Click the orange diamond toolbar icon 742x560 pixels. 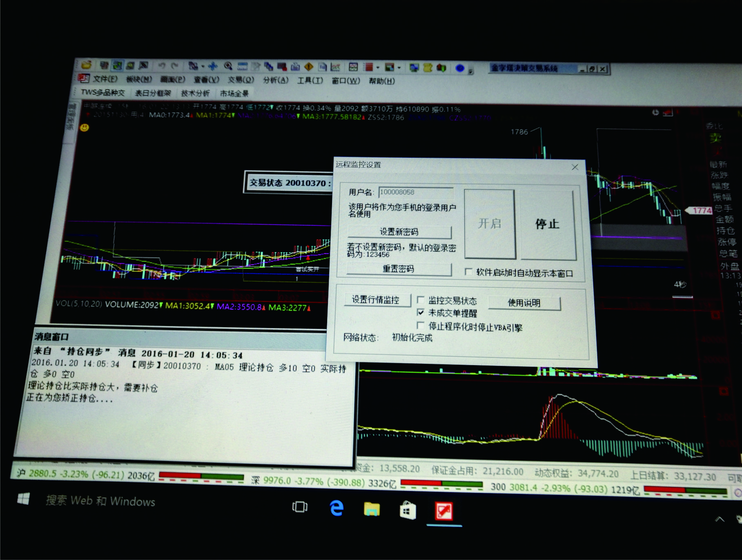[x=309, y=67]
